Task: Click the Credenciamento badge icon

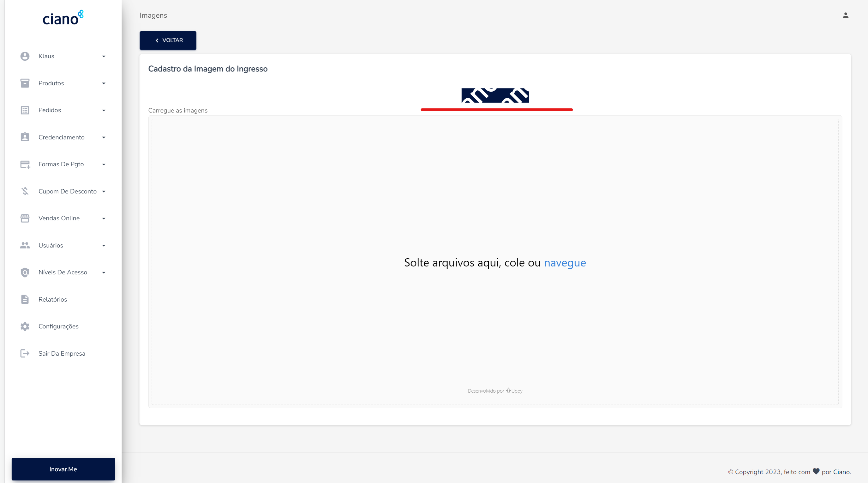Action: [x=25, y=137]
